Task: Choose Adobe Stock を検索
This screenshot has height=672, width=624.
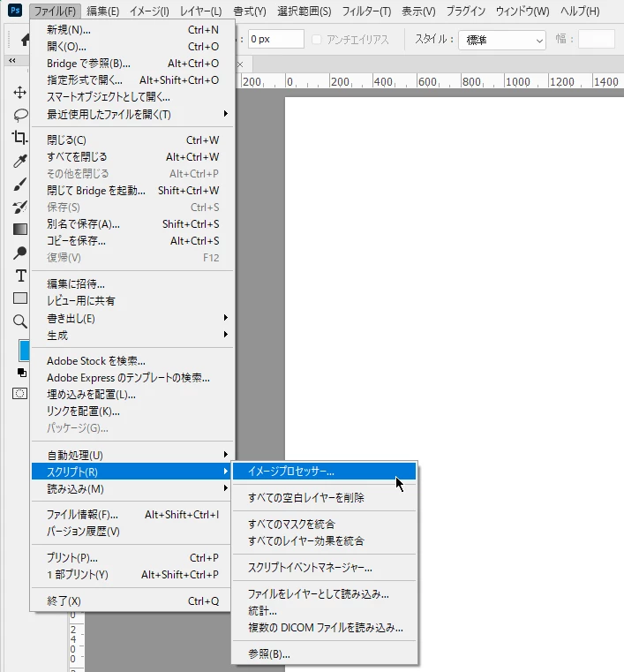Action: click(132, 361)
